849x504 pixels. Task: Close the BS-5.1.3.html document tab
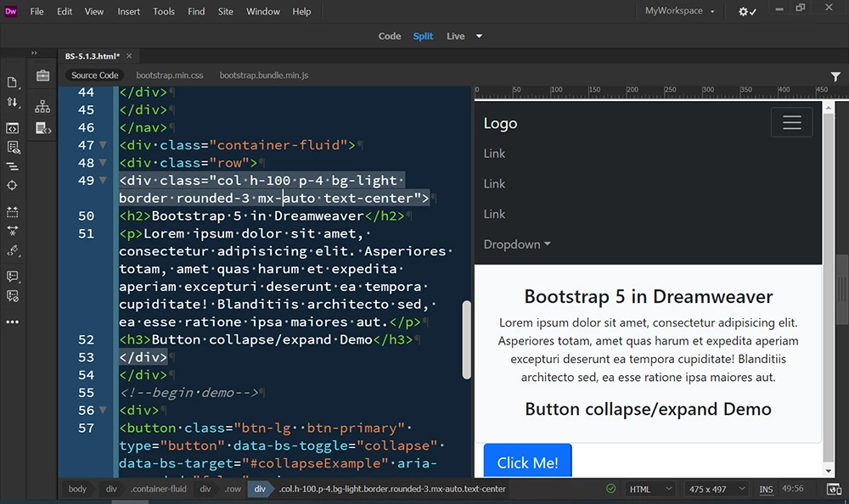[x=129, y=56]
